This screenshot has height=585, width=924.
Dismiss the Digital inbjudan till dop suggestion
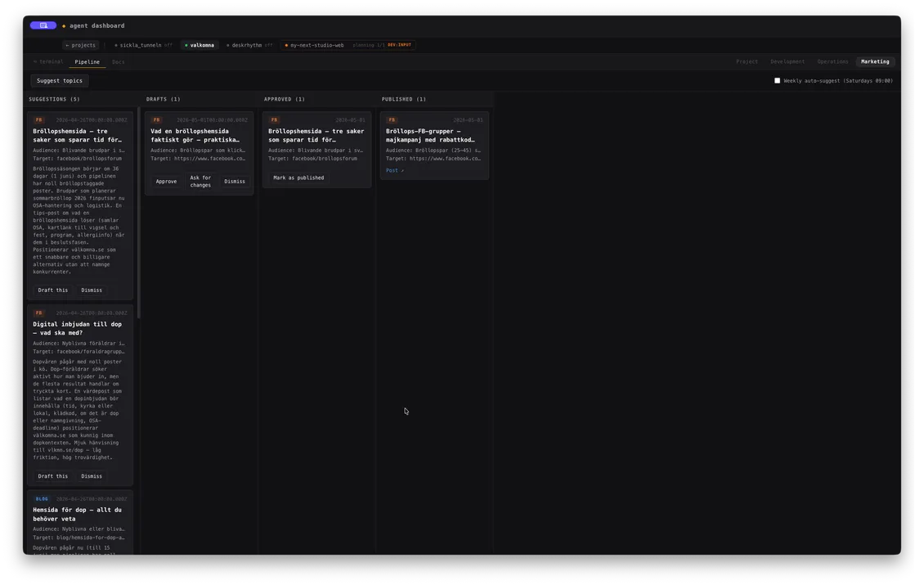pyautogui.click(x=92, y=476)
